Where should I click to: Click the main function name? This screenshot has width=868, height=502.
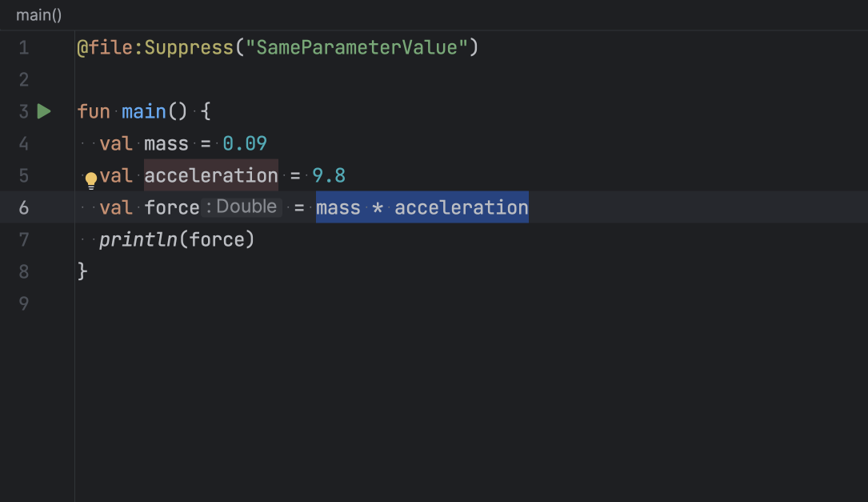(144, 111)
